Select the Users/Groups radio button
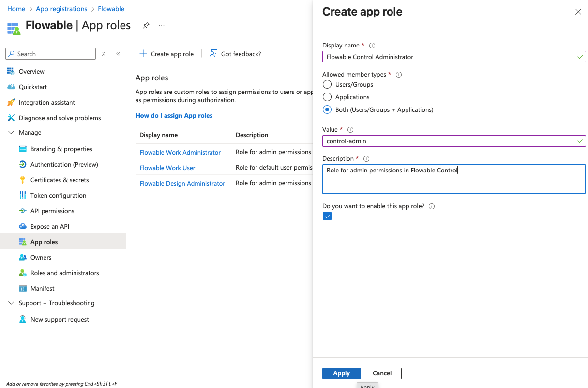Image resolution: width=588 pixels, height=388 pixels. [327, 84]
